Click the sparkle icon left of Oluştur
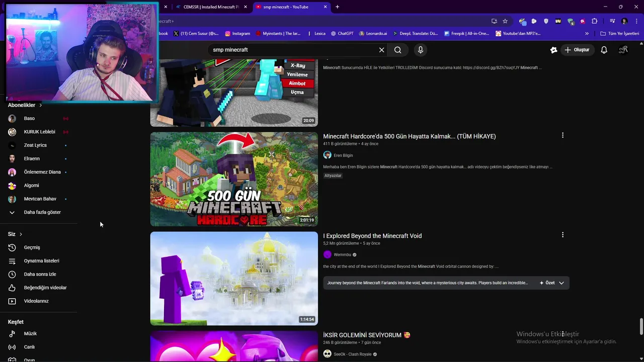The image size is (644, 362). pyautogui.click(x=553, y=50)
